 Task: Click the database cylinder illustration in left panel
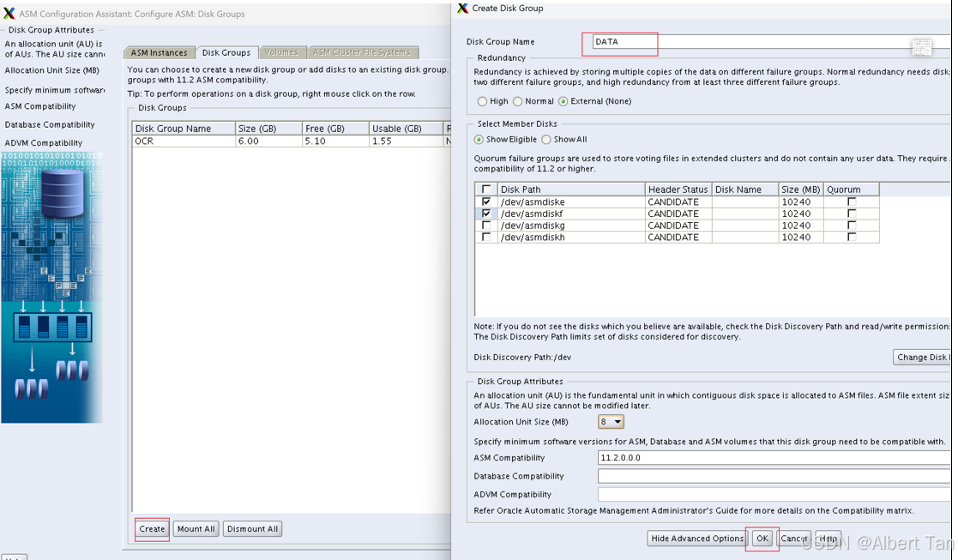(x=61, y=193)
